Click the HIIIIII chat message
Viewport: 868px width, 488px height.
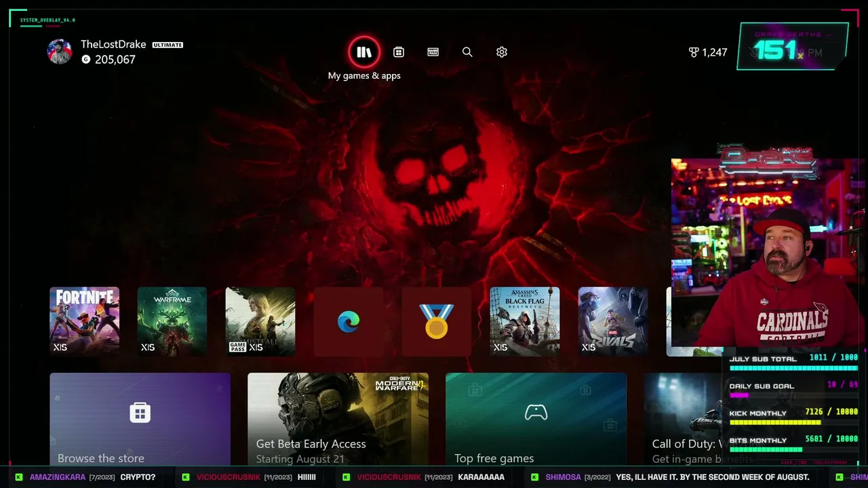coord(307,477)
